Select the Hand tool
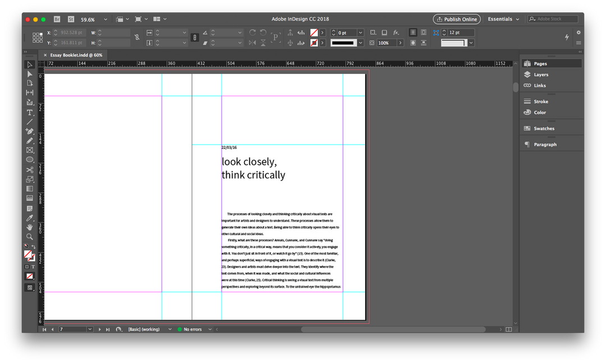This screenshot has width=606, height=364. point(30,227)
